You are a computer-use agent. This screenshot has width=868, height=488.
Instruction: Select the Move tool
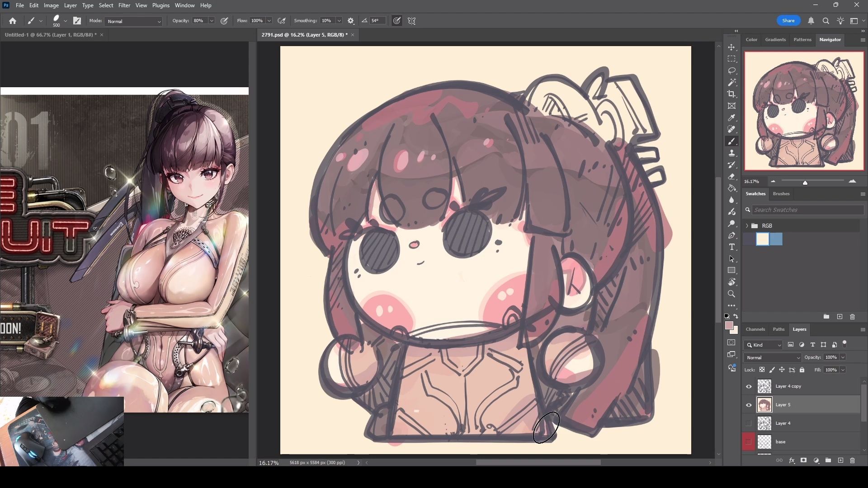(731, 47)
